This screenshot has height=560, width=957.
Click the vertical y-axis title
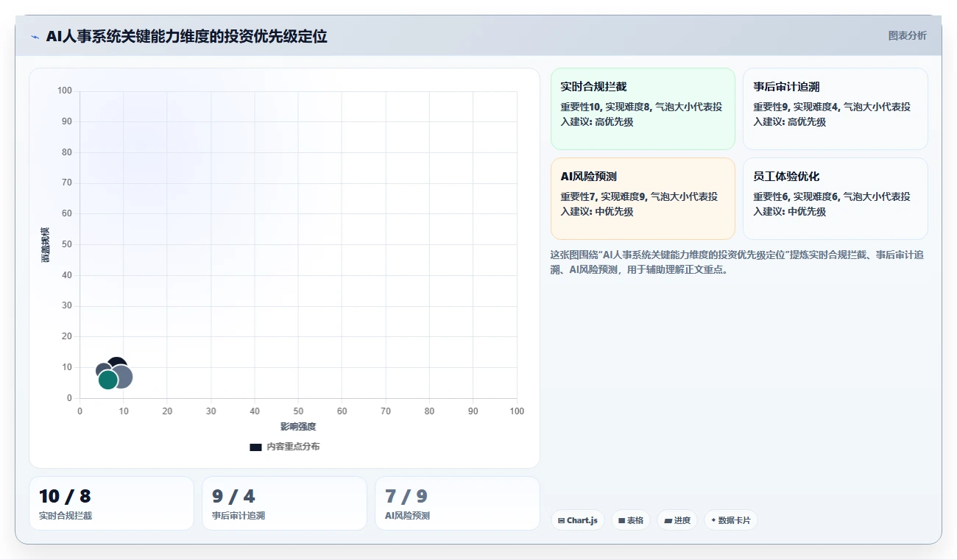coord(45,244)
